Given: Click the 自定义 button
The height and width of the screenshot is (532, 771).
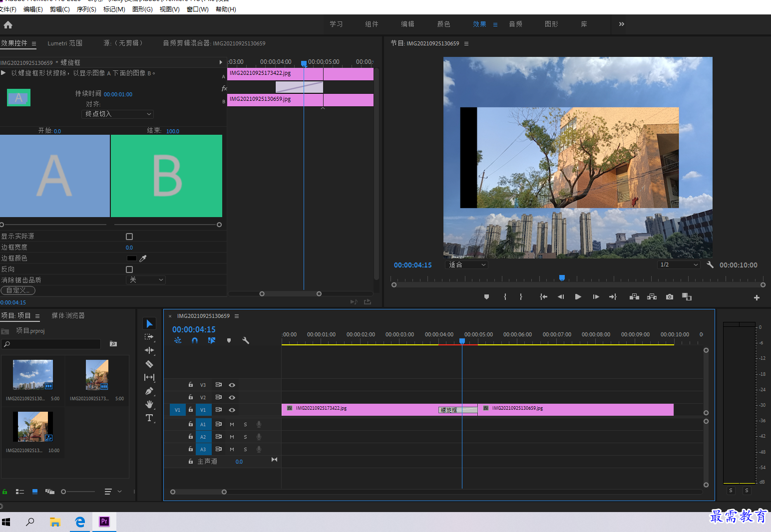Looking at the screenshot, I should click(x=18, y=290).
